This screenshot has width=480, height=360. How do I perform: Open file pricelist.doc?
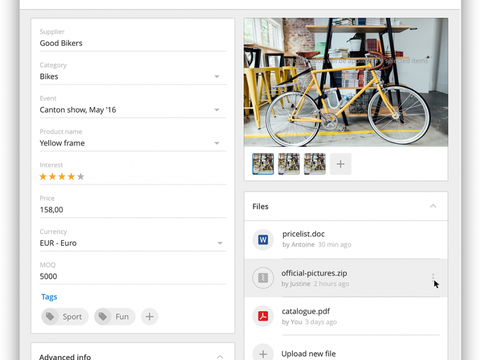[303, 234]
